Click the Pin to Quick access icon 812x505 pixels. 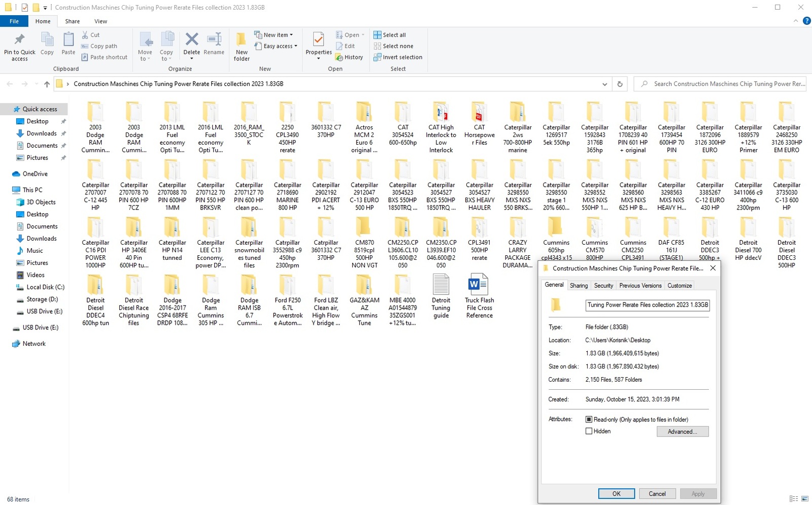(x=20, y=40)
